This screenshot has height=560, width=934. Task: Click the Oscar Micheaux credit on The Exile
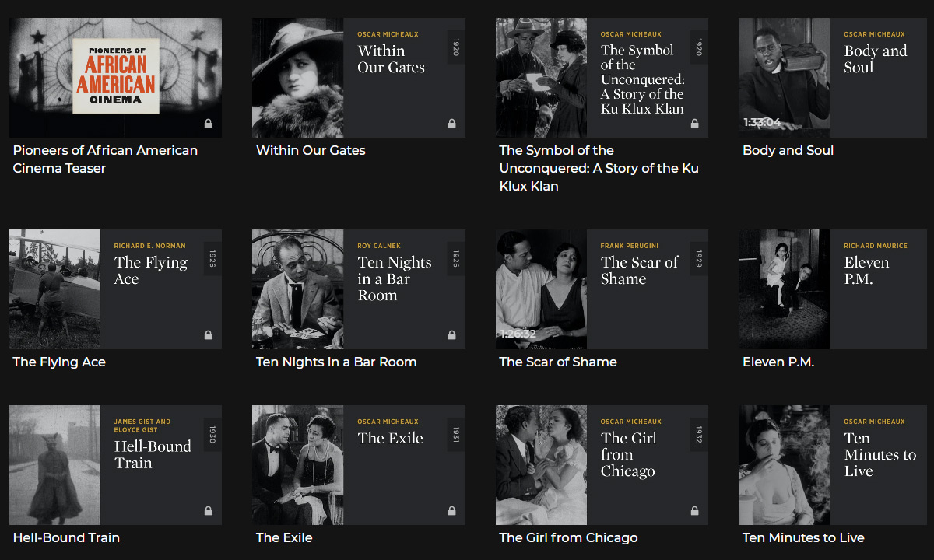click(388, 422)
